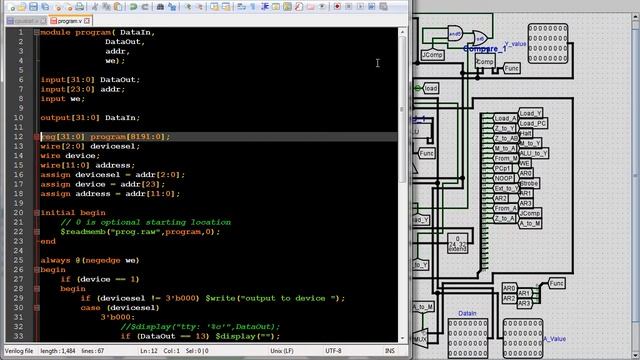Image resolution: width=640 pixels, height=360 pixels.
Task: Click the Save All toolbar icon
Action: tap(45, 7)
